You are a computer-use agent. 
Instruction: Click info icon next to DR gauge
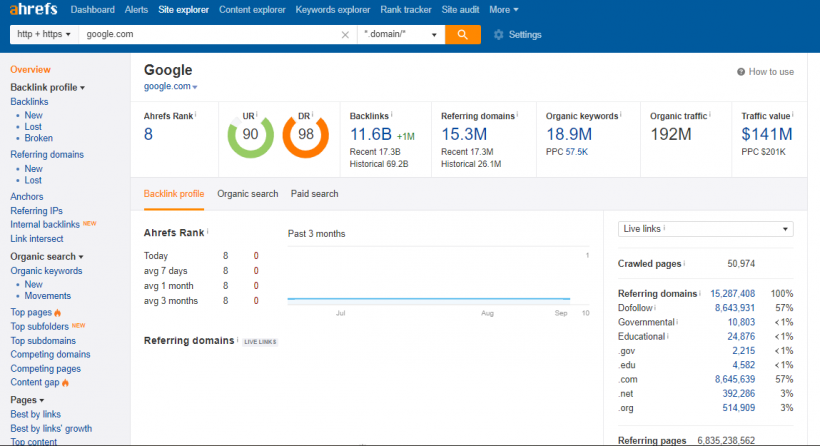313,114
